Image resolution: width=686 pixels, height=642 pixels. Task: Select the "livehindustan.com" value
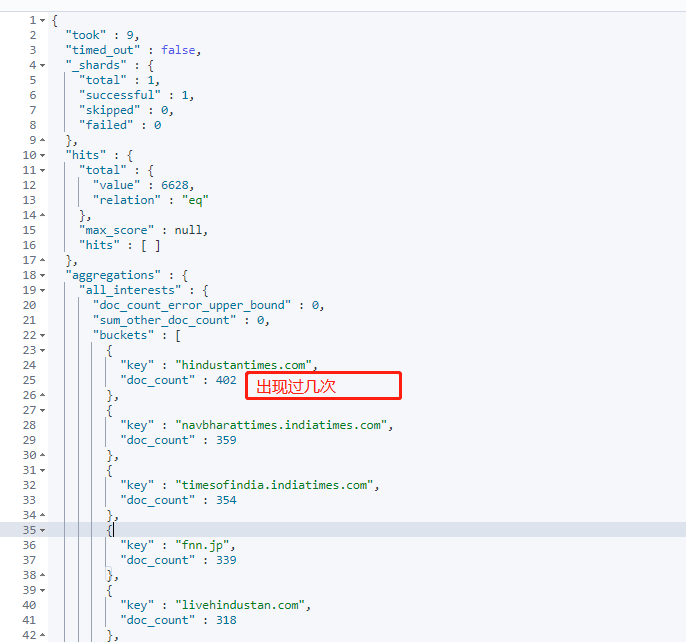point(240,605)
